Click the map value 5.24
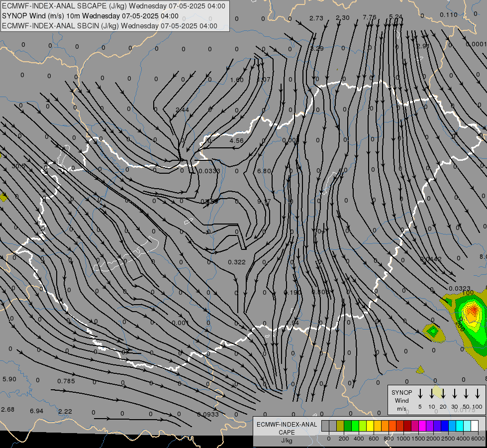This screenshot has height=448, width=487. click(x=395, y=17)
